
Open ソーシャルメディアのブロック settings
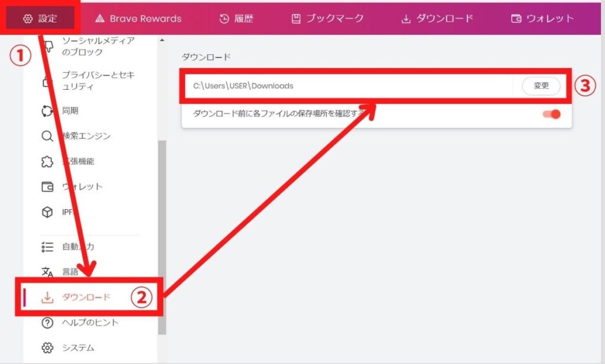click(x=98, y=46)
